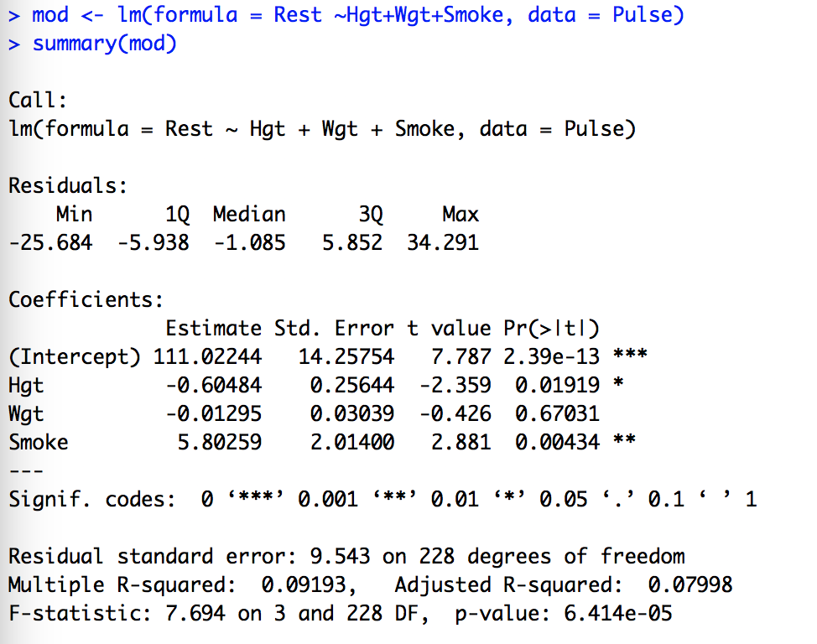
Task: Click the 'Signif. codes' legend line
Action: coord(382,500)
